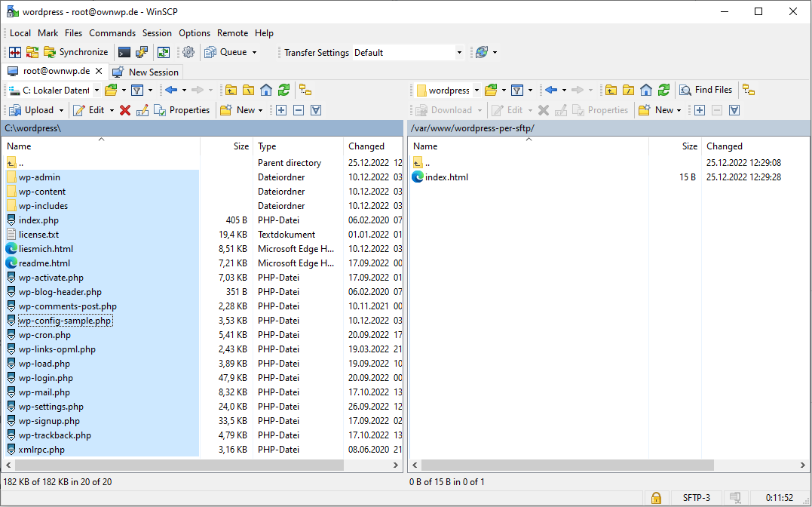
Task: Click local Rename icon
Action: pyautogui.click(x=142, y=110)
